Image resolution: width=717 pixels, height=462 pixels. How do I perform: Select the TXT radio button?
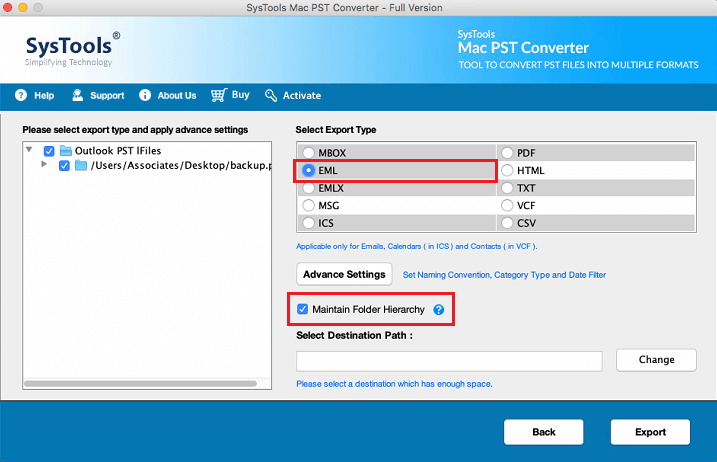(x=507, y=188)
